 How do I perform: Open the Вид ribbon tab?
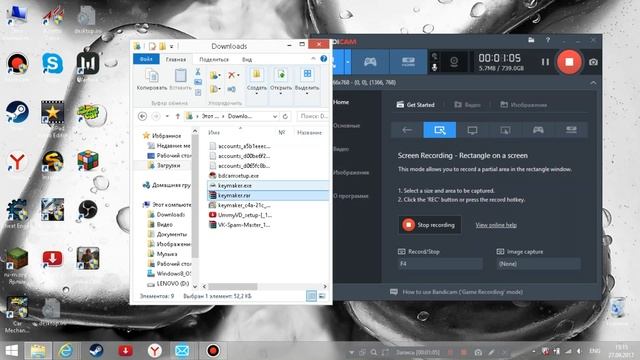pyautogui.click(x=247, y=59)
